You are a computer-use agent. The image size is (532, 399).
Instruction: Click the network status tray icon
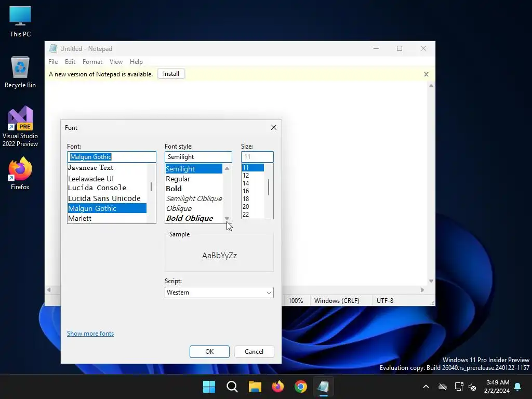(459, 387)
